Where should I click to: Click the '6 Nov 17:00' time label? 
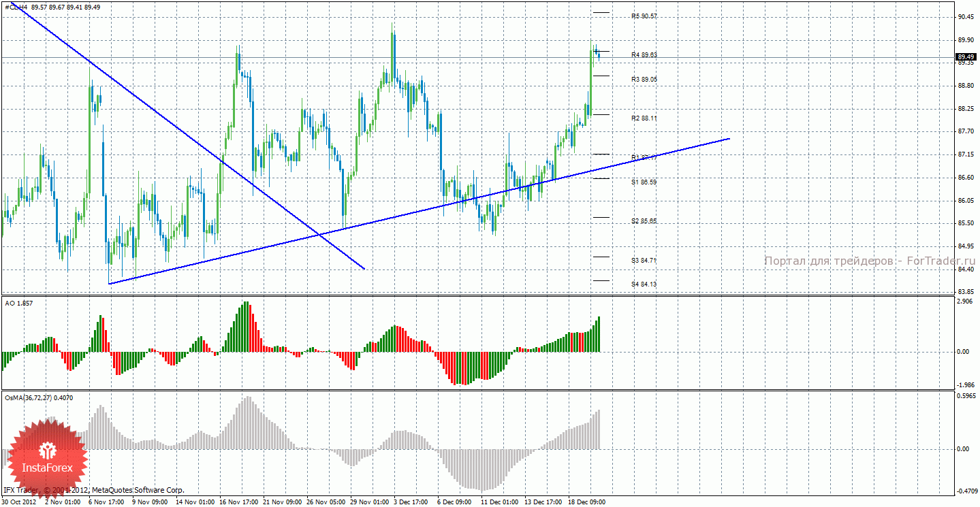pos(108,502)
